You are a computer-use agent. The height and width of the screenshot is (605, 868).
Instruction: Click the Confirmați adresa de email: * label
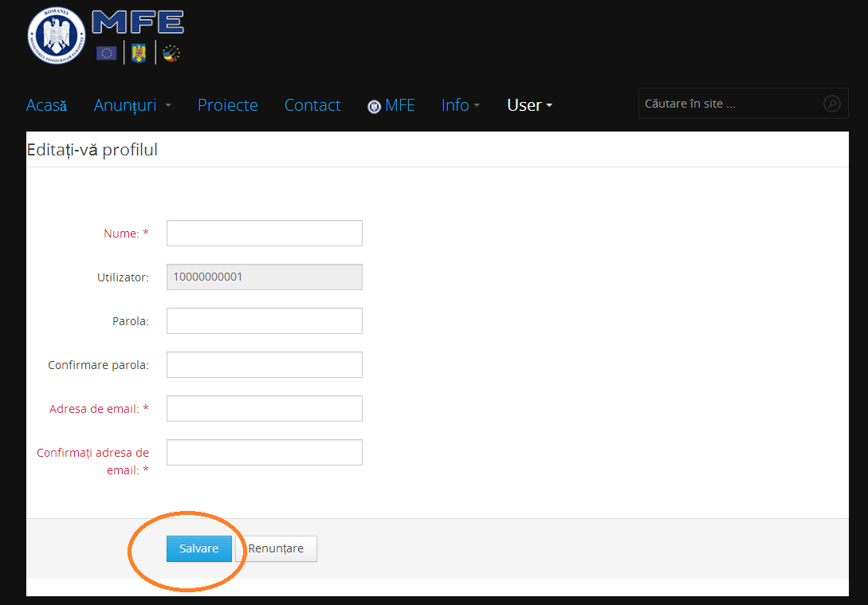[93, 461]
